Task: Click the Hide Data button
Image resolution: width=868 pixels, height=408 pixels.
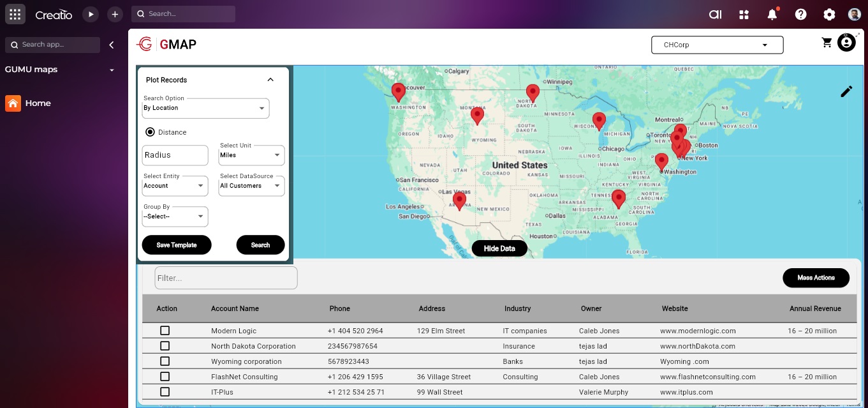Action: (x=499, y=248)
